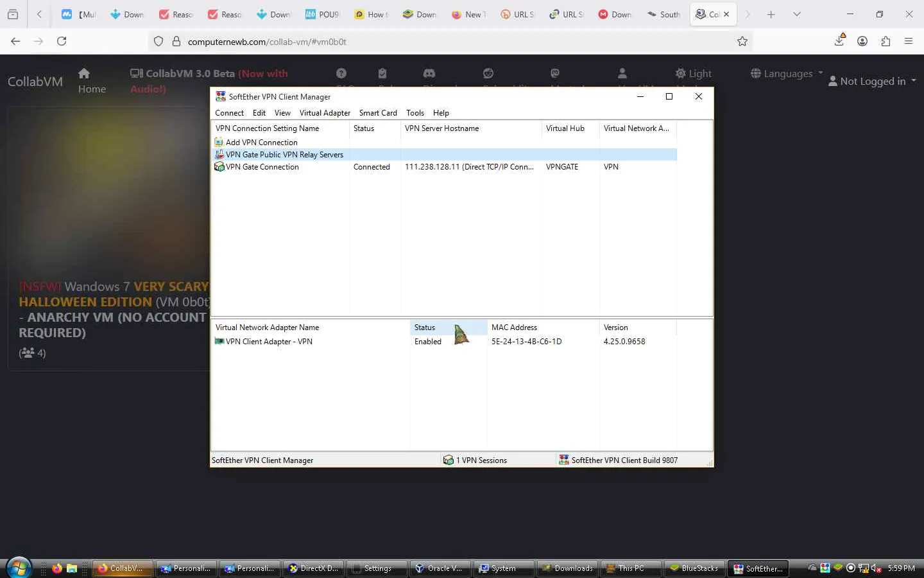
Task: Click the Firefox tracking protection shield icon
Action: point(158,41)
